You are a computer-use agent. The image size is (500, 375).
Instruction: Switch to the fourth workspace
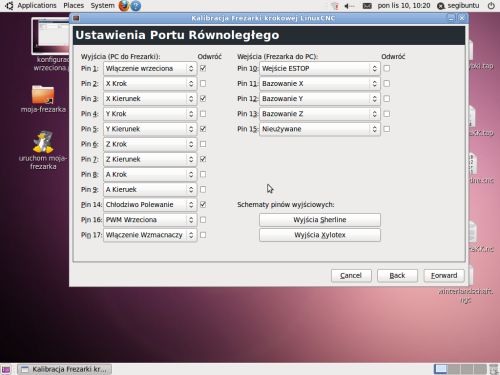(x=480, y=369)
